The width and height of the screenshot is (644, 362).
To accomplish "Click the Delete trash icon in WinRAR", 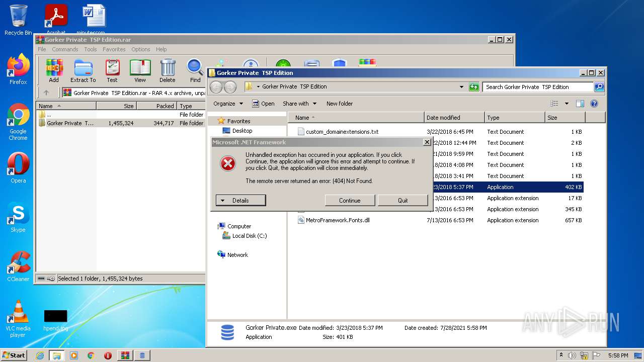I will click(168, 71).
